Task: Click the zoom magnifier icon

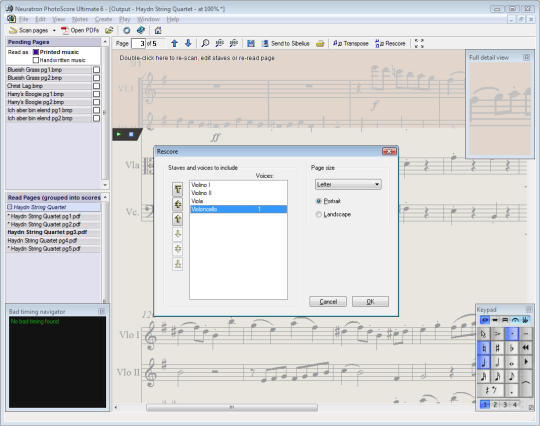Action: click(205, 43)
